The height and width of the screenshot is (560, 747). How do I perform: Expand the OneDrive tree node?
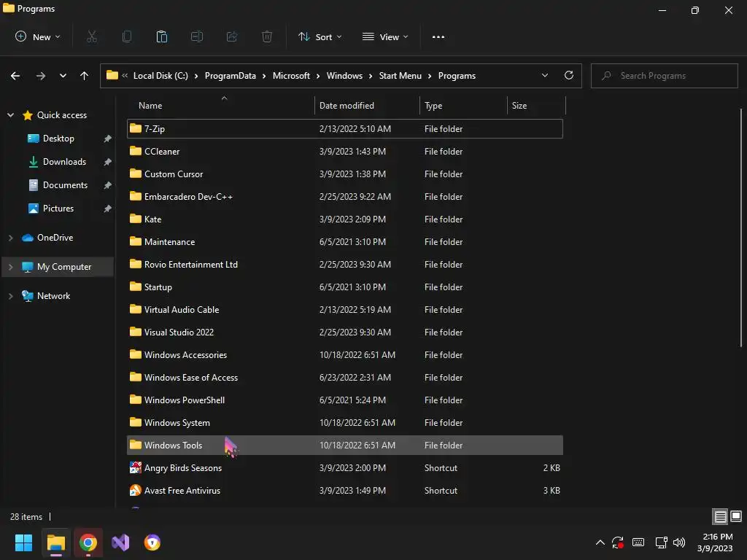pos(10,238)
